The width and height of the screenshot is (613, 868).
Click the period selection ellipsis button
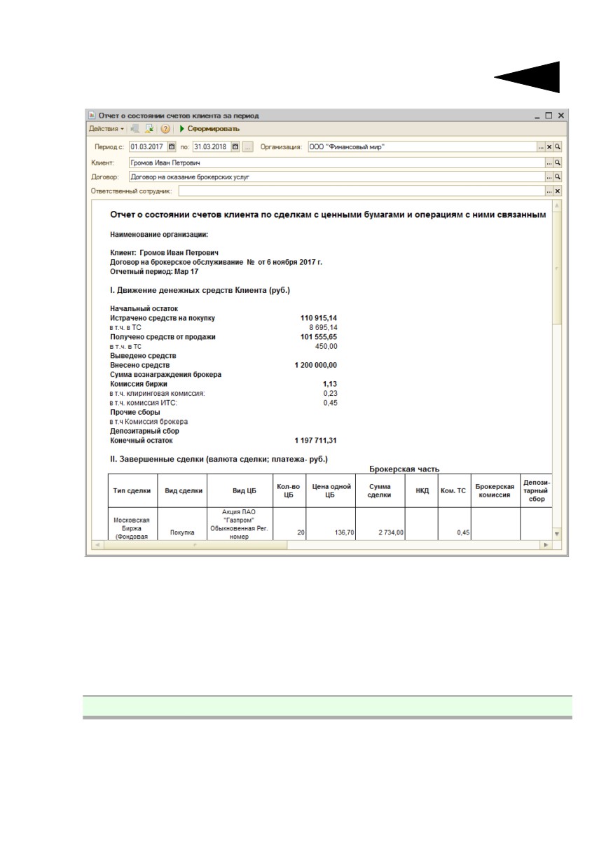pyautogui.click(x=247, y=147)
